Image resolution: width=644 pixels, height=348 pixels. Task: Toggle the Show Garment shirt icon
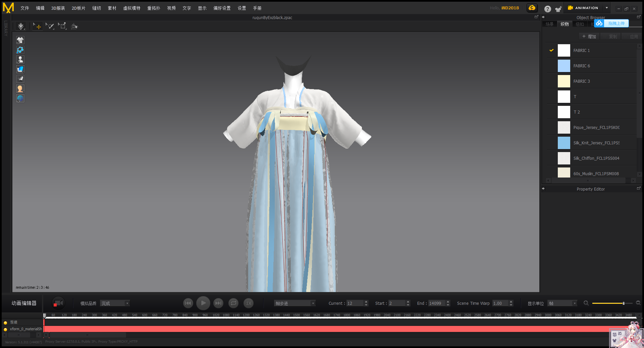click(20, 40)
